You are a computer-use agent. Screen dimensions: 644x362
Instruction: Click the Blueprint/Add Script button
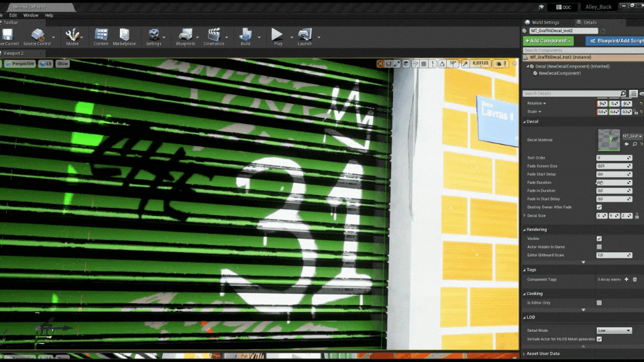(x=614, y=41)
